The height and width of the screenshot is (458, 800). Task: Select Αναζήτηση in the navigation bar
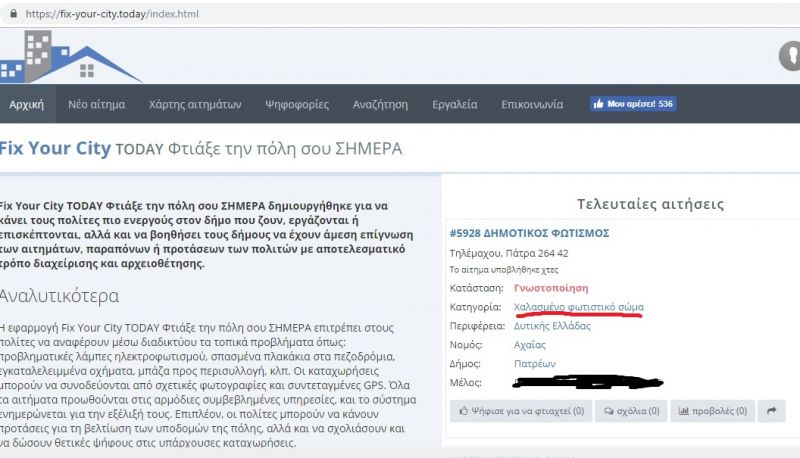tap(380, 105)
